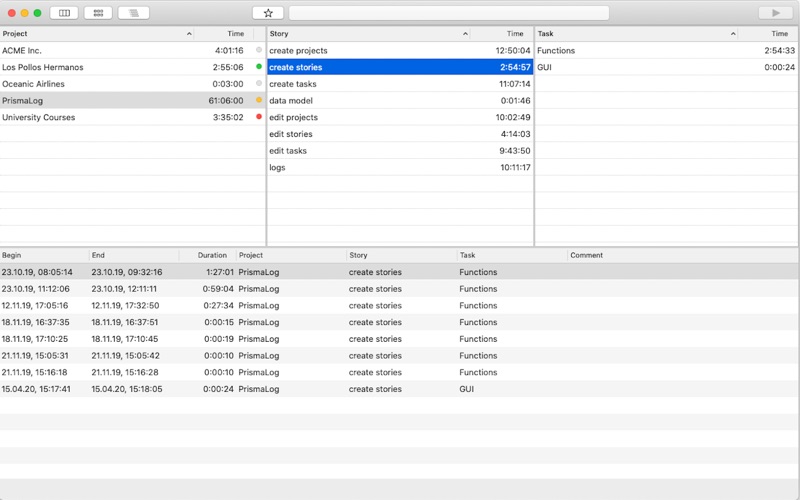Select the 'edit projects' story
The width and height of the screenshot is (800, 500).
400,117
